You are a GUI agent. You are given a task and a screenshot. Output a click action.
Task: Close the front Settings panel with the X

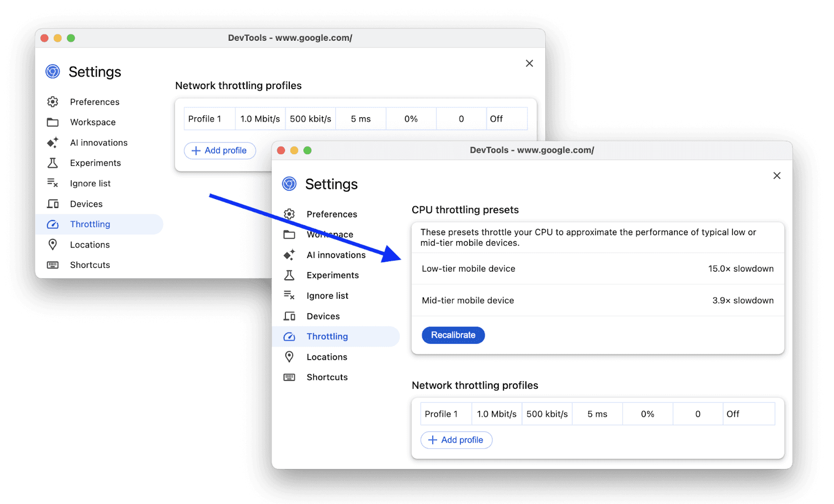coord(777,176)
